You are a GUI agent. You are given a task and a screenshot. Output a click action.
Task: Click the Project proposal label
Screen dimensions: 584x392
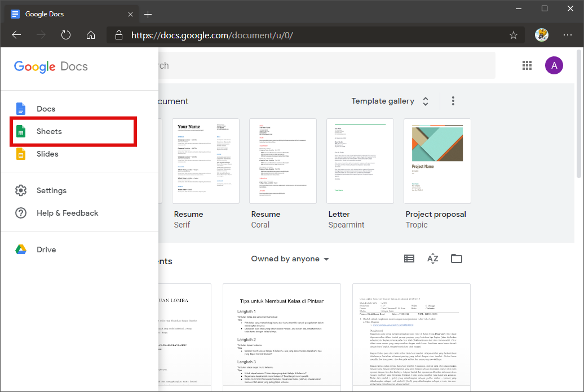[436, 214]
